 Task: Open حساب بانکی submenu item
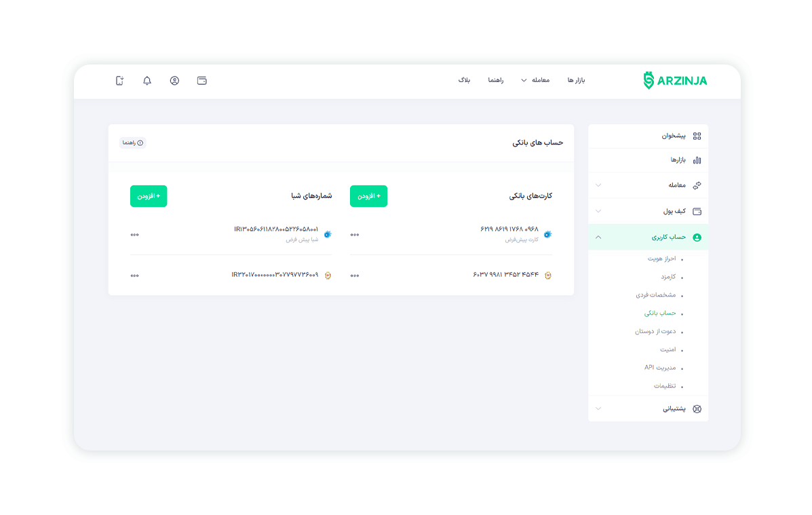click(x=660, y=313)
